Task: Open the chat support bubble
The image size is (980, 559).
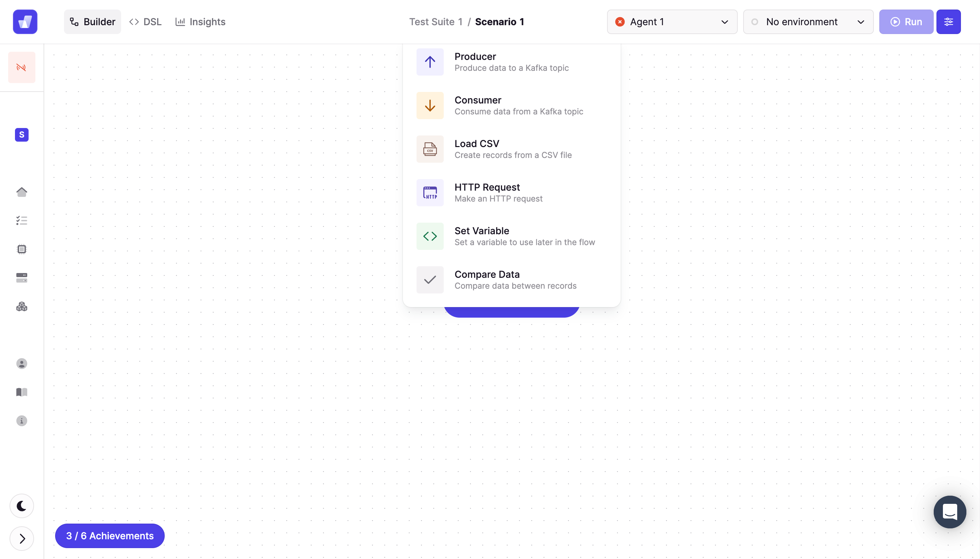Action: click(950, 512)
